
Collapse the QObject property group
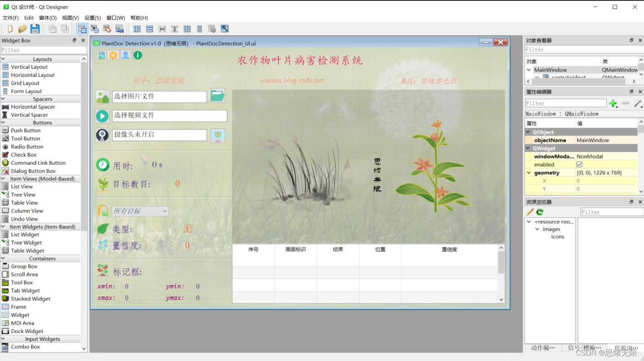[x=528, y=132]
